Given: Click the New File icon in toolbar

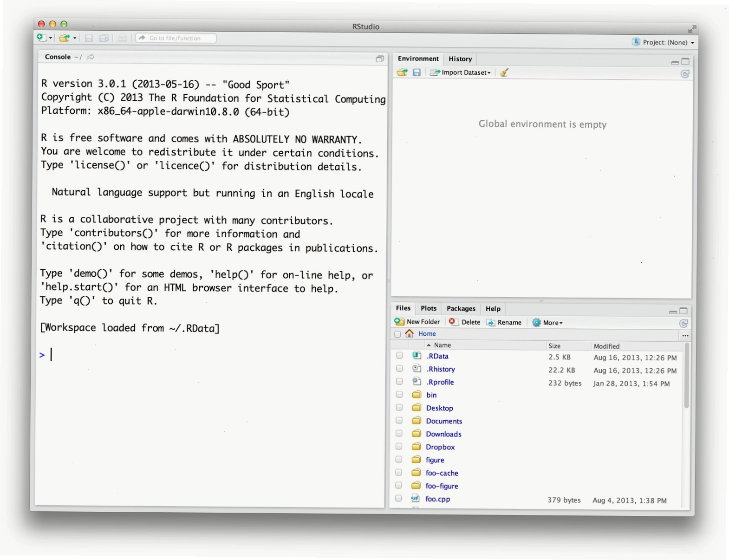Looking at the screenshot, I should tap(41, 38).
